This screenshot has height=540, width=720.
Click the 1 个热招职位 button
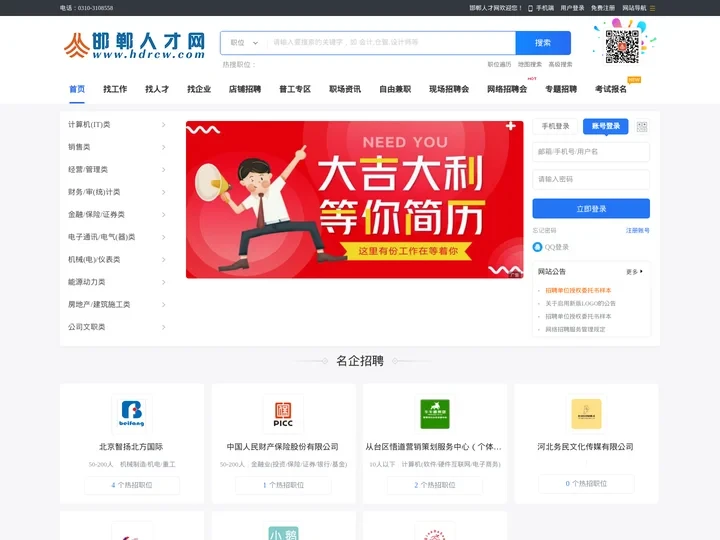(x=283, y=485)
